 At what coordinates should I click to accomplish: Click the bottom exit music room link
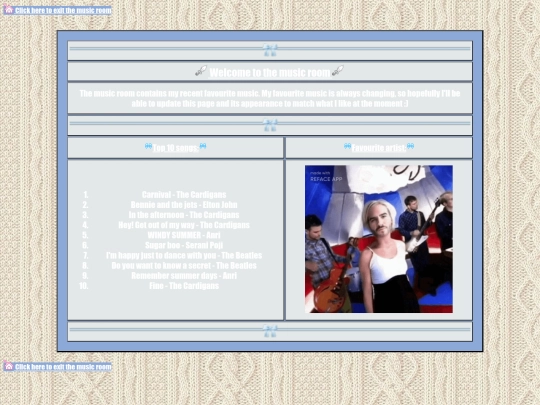(x=57, y=366)
